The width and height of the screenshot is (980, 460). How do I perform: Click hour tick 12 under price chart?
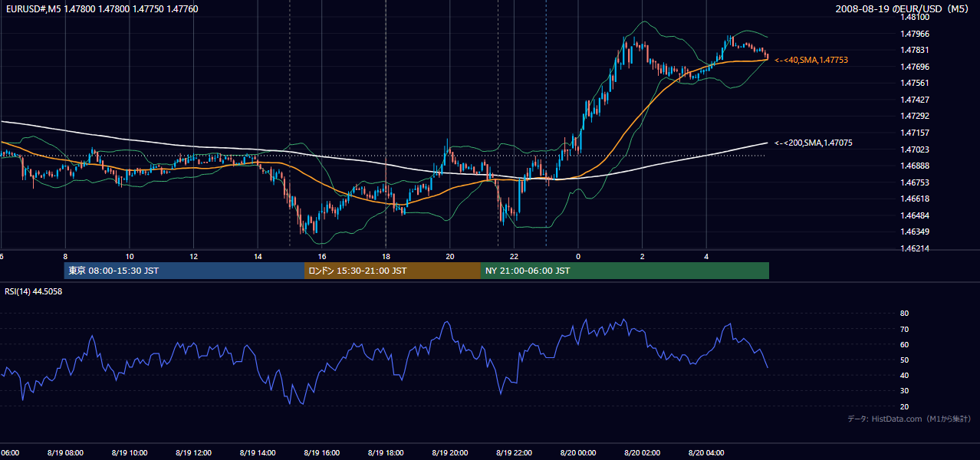[x=193, y=257]
